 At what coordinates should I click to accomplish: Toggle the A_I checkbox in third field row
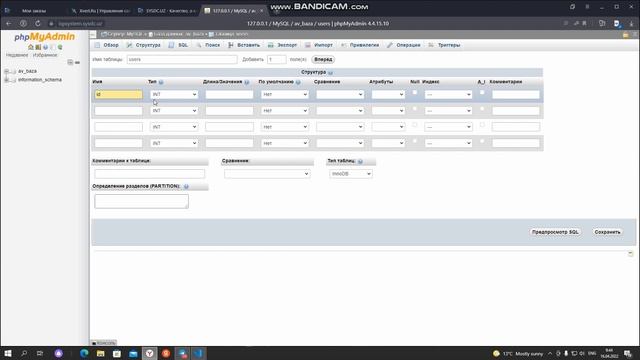482,125
